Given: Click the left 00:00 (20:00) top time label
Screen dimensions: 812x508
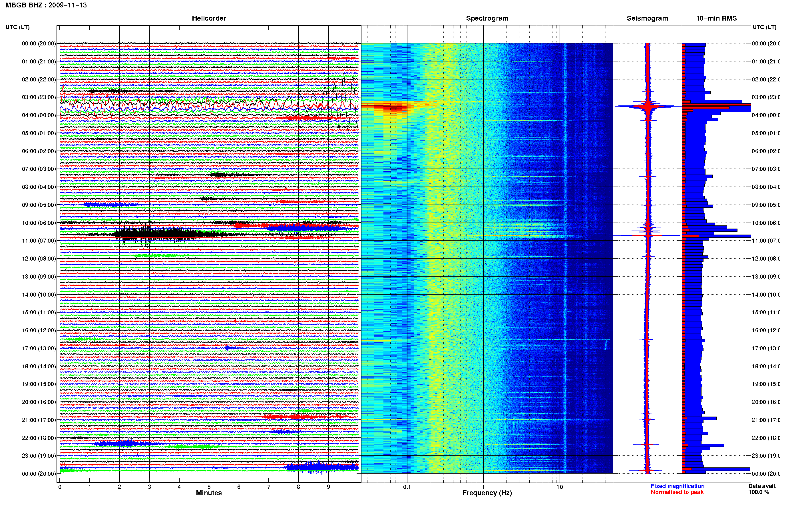Looking at the screenshot, I should tap(39, 43).
